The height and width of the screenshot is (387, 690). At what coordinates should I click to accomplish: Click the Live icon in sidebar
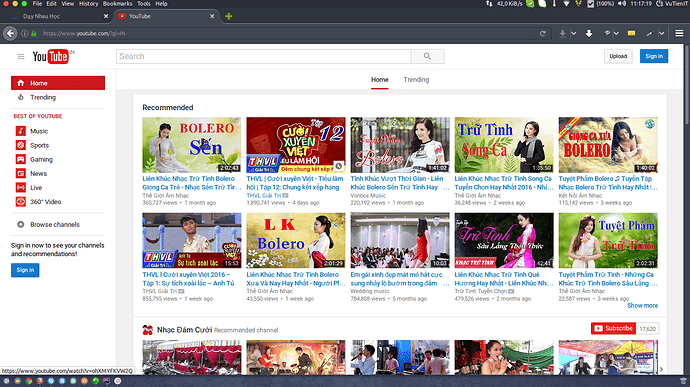point(21,188)
